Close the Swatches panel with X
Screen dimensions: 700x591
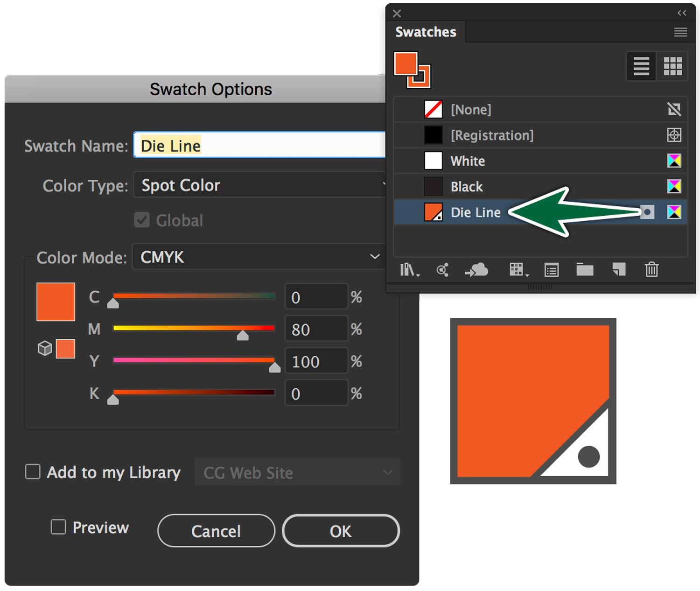(x=397, y=14)
